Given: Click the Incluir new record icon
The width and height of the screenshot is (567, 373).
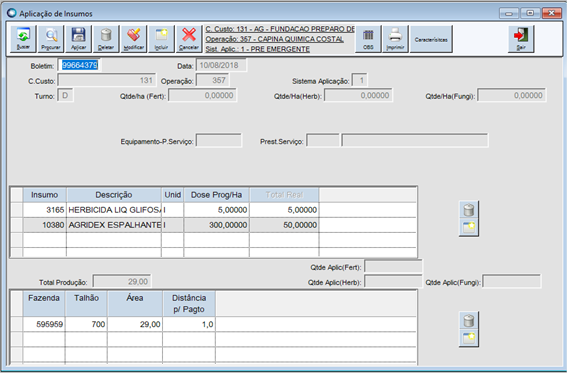Looking at the screenshot, I should click(x=161, y=39).
